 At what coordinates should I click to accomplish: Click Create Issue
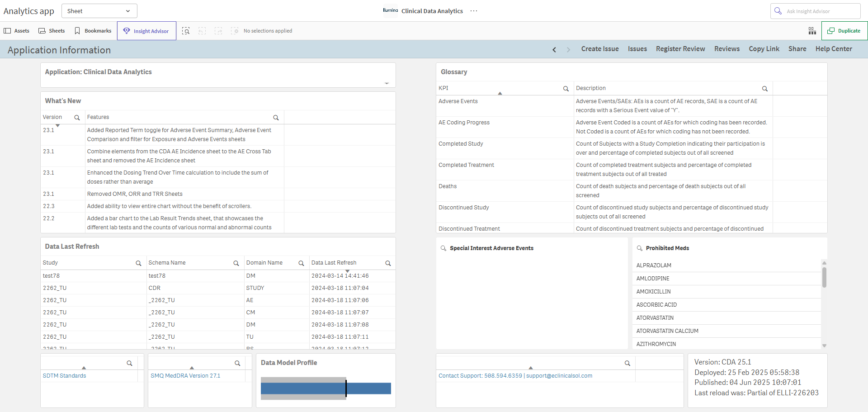click(600, 49)
